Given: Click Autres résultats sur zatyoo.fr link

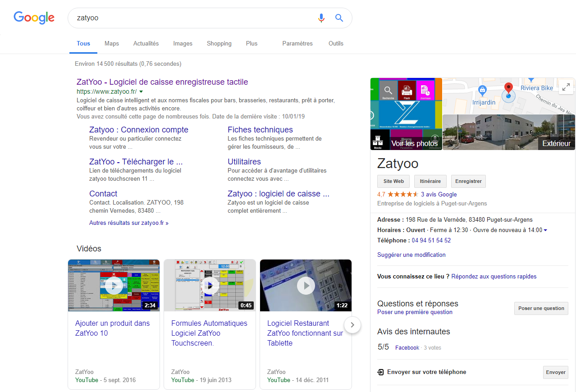Looking at the screenshot, I should [129, 223].
